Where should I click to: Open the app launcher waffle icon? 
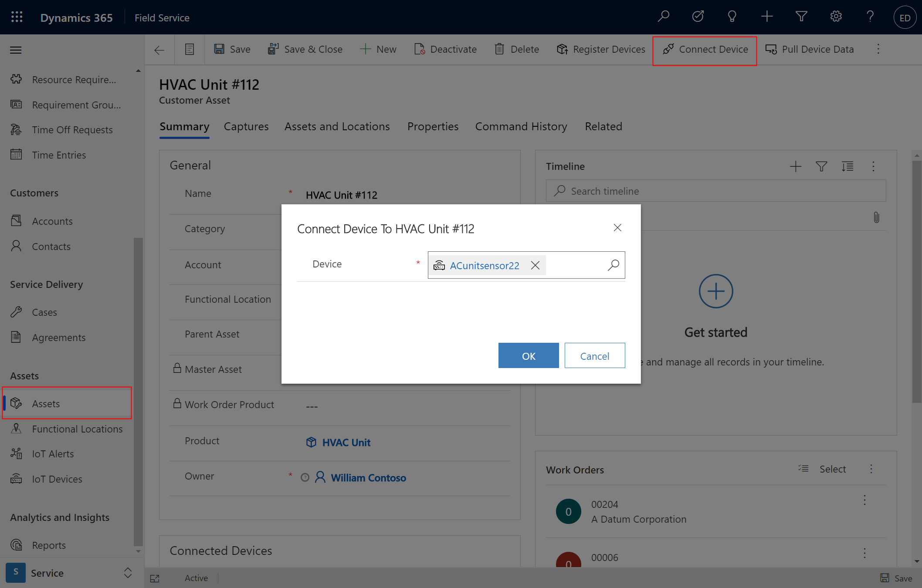17,17
